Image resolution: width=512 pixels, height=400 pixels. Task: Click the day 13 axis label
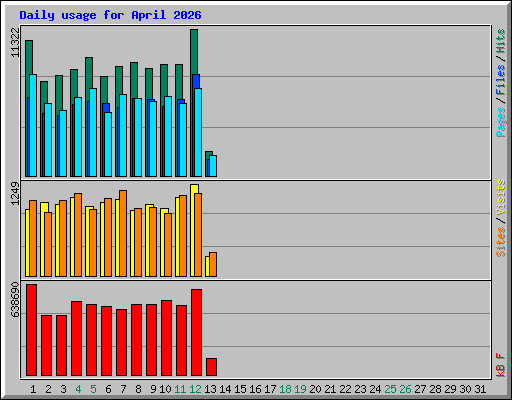pos(210,389)
